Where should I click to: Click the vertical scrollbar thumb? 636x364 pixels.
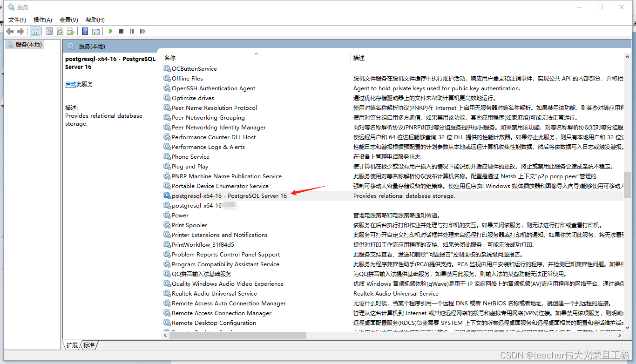pos(628,185)
